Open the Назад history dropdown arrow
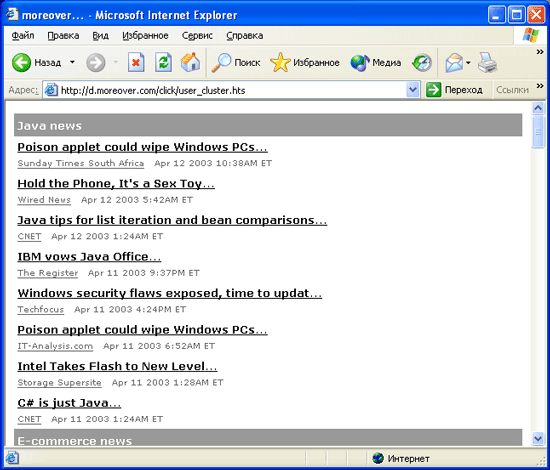This screenshot has height=470, width=550. (72, 62)
